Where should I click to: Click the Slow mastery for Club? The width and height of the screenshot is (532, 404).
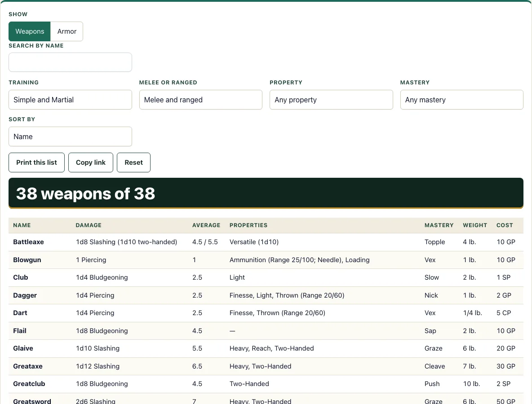coord(431,277)
